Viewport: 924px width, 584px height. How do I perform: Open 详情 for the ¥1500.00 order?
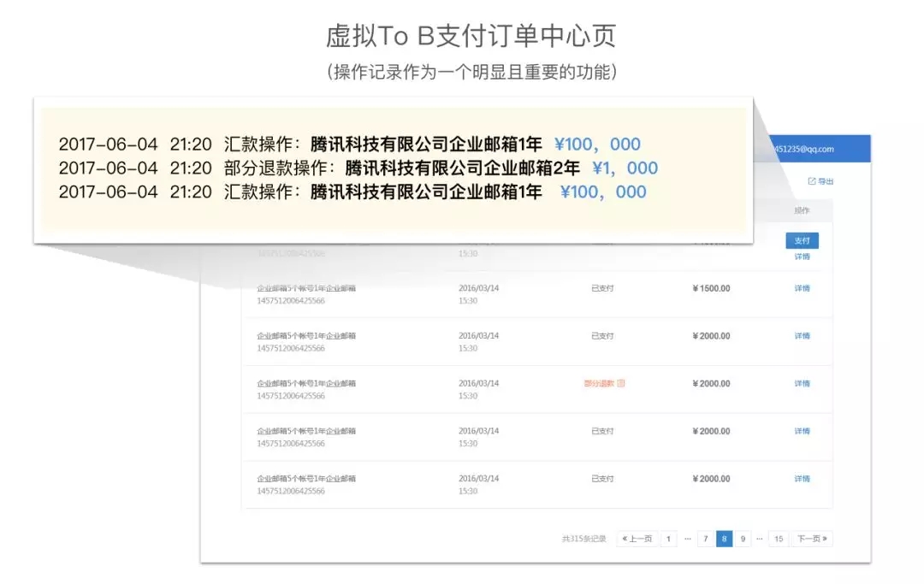click(x=802, y=288)
